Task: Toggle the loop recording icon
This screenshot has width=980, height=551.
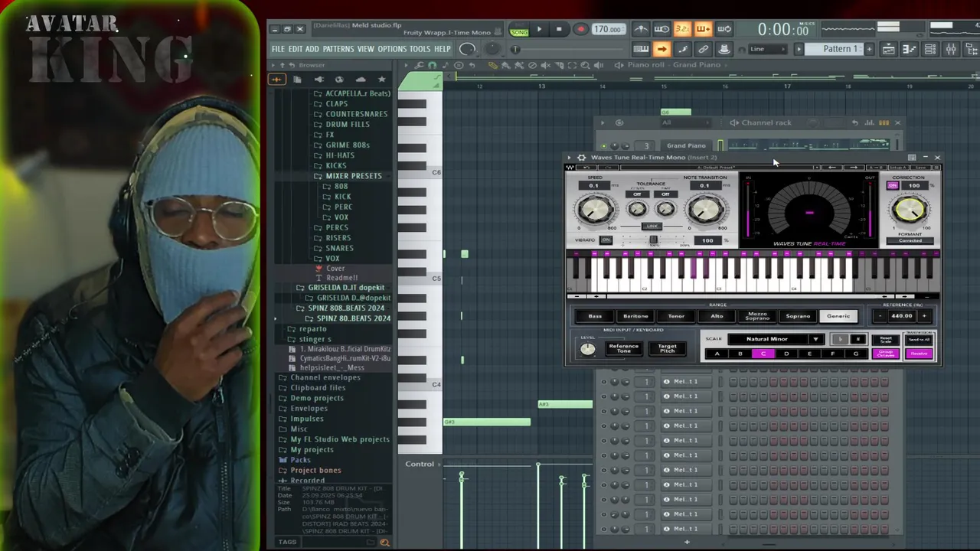Action: (x=724, y=30)
